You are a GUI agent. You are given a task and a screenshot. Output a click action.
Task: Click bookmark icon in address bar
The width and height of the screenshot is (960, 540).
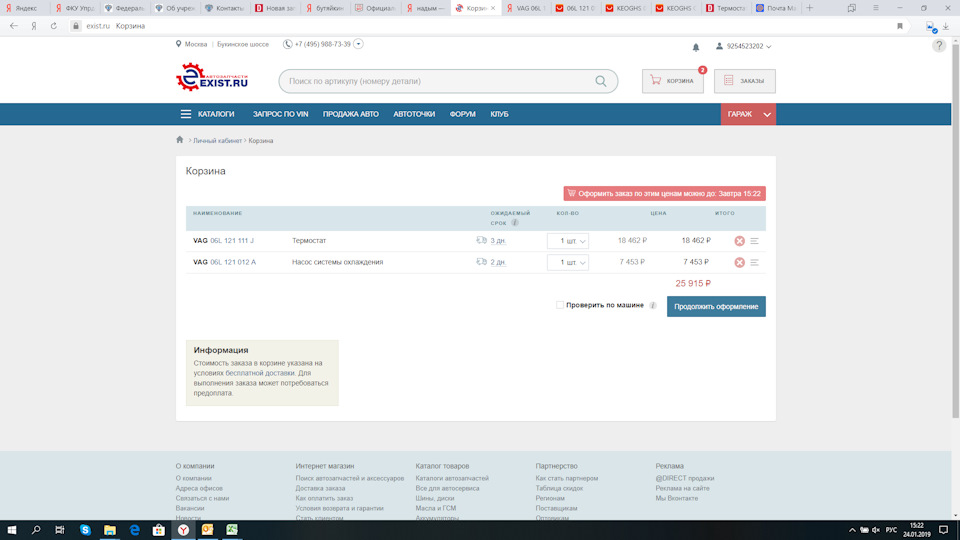[899, 26]
